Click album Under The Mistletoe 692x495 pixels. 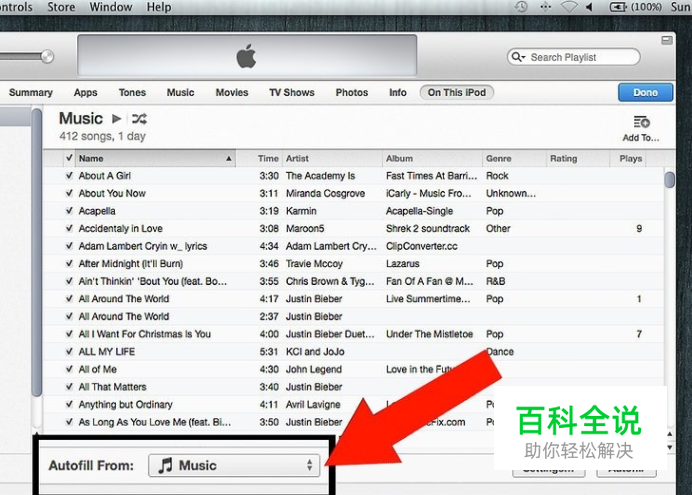click(x=429, y=334)
